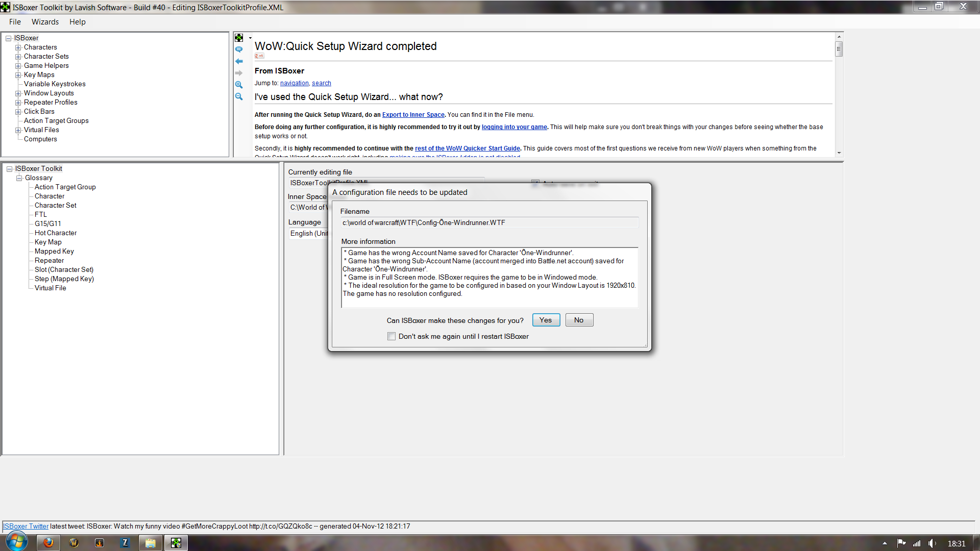Viewport: 980px width, 551px height.
Task: Select the FTL glossary entry
Action: click(41, 215)
